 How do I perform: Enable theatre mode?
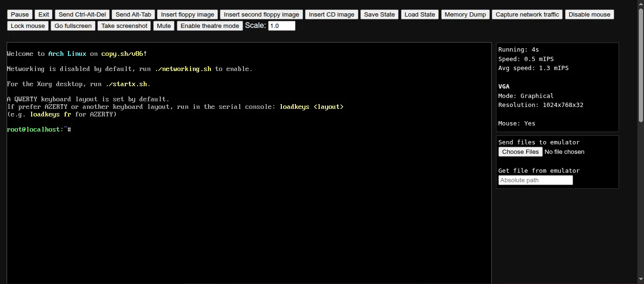coord(210,26)
